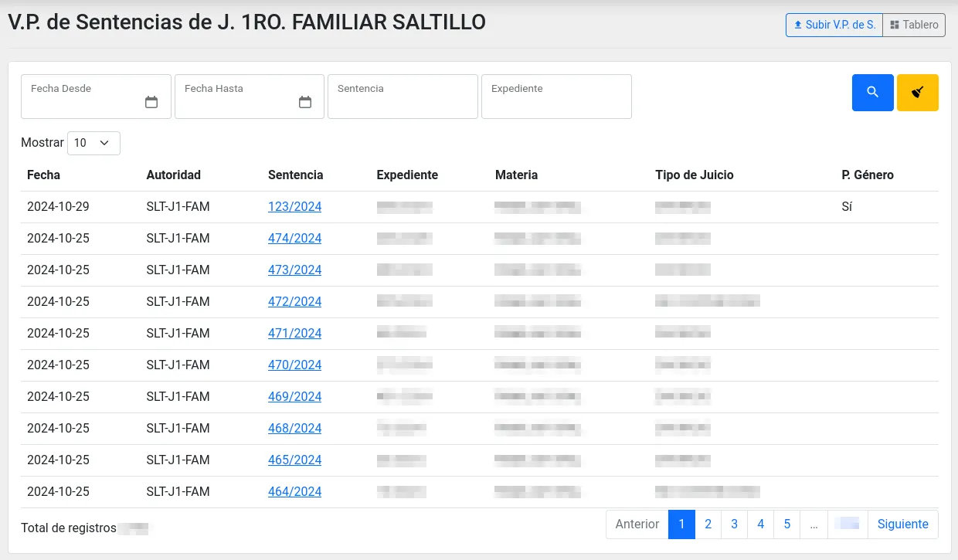The width and height of the screenshot is (958, 560).
Task: Click the yellow broom clear-filters icon
Action: (918, 92)
